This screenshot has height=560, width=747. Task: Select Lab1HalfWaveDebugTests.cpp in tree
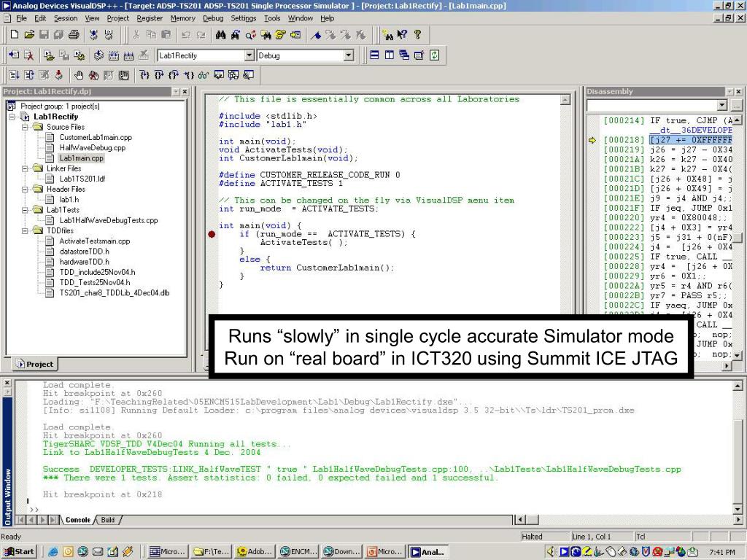pyautogui.click(x=109, y=220)
